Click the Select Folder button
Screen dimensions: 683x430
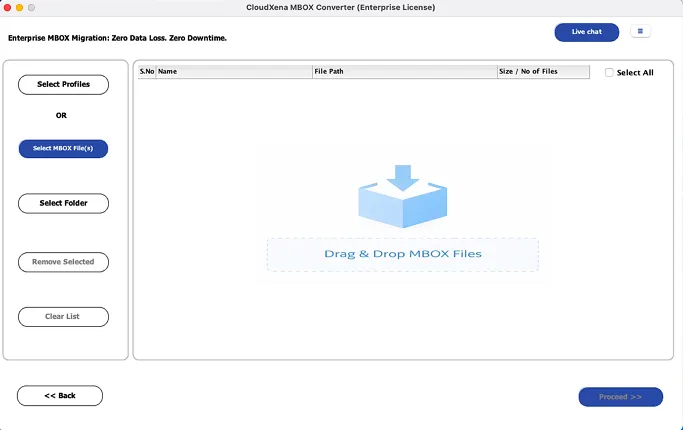pyautogui.click(x=63, y=203)
